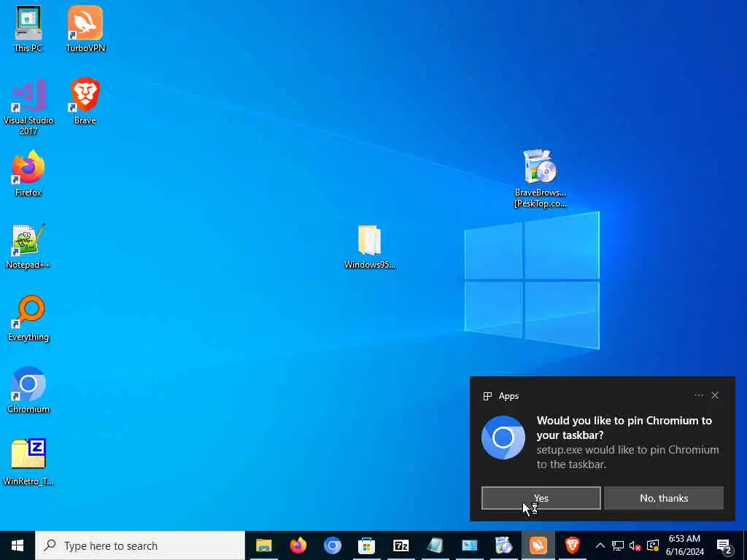Click the Type here to search box

click(x=140, y=545)
